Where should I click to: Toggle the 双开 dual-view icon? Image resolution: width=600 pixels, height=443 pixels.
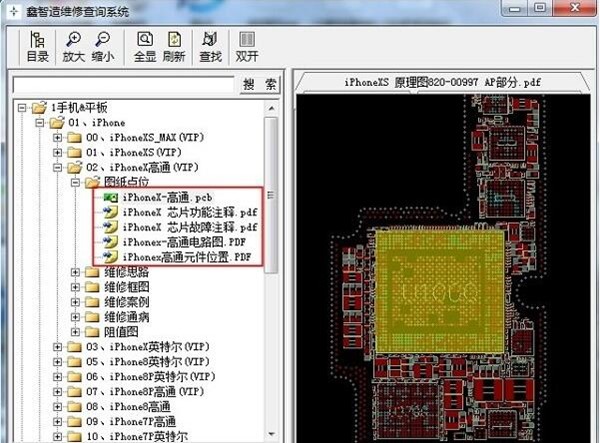[247, 47]
